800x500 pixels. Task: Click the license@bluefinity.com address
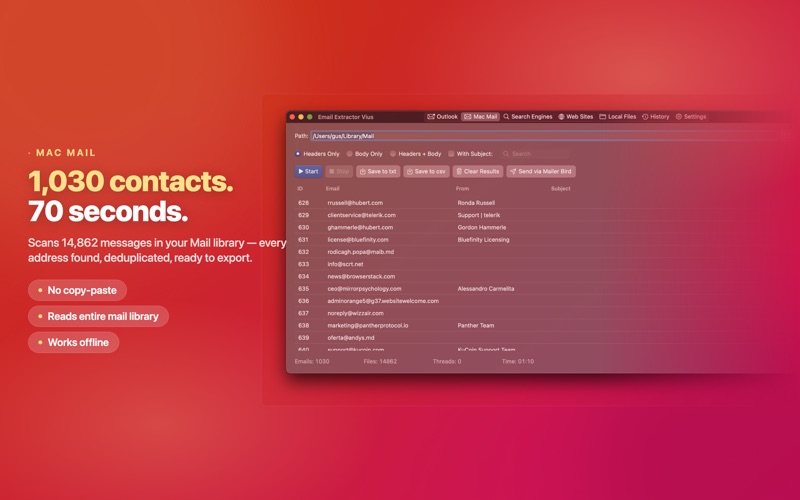click(x=358, y=240)
